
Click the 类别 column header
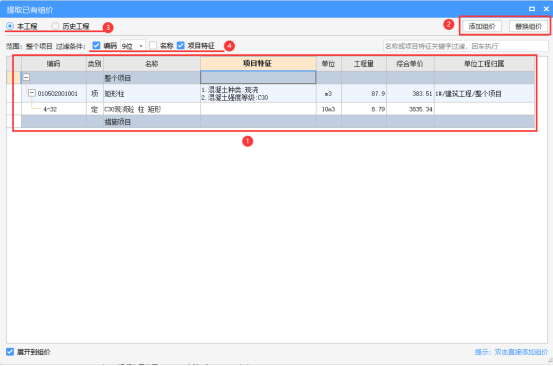coord(95,64)
